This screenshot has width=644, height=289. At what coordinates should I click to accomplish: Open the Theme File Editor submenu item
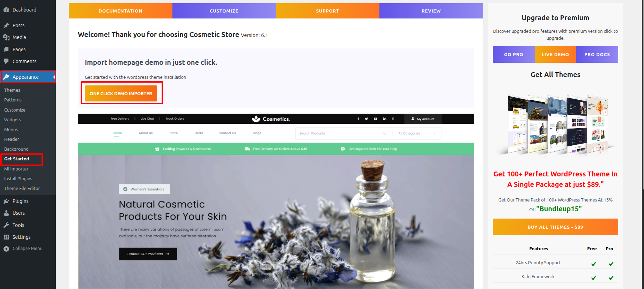22,188
